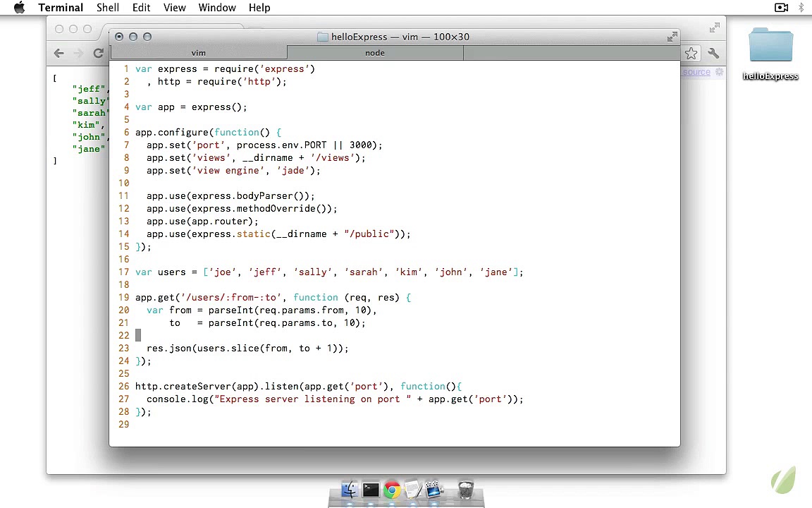Click 'sally' in the users array
This screenshot has width=812, height=508.
[x=313, y=272]
